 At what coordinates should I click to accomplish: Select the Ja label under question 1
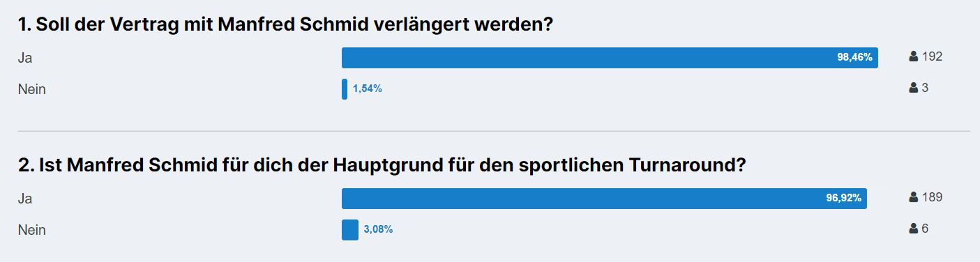[25, 59]
